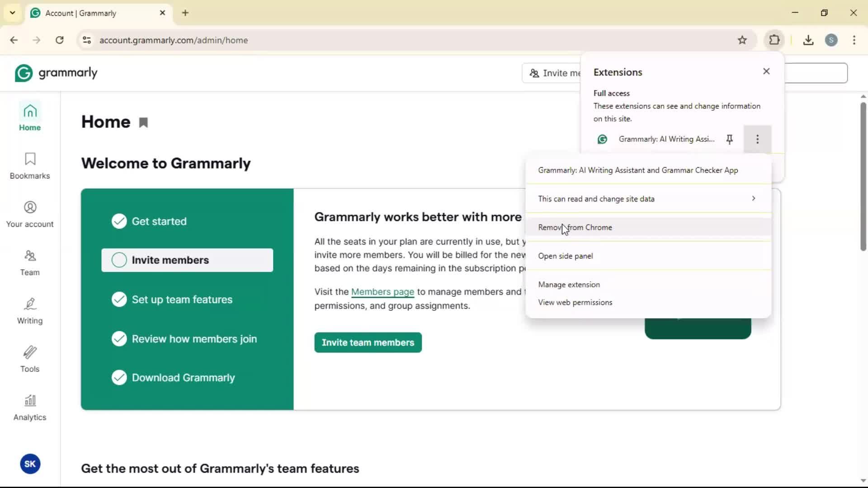This screenshot has height=488, width=868.
Task: Expand This can read and change site data
Action: [x=648, y=199]
